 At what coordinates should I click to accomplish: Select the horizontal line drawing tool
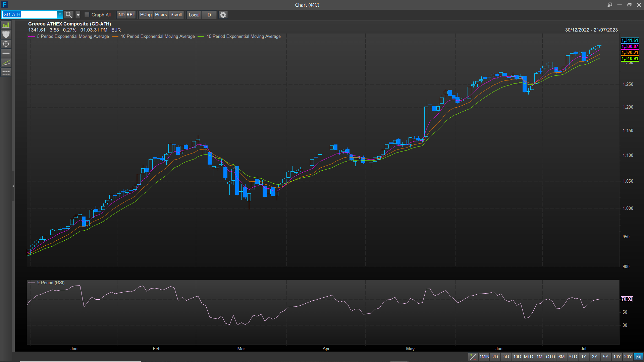click(6, 54)
